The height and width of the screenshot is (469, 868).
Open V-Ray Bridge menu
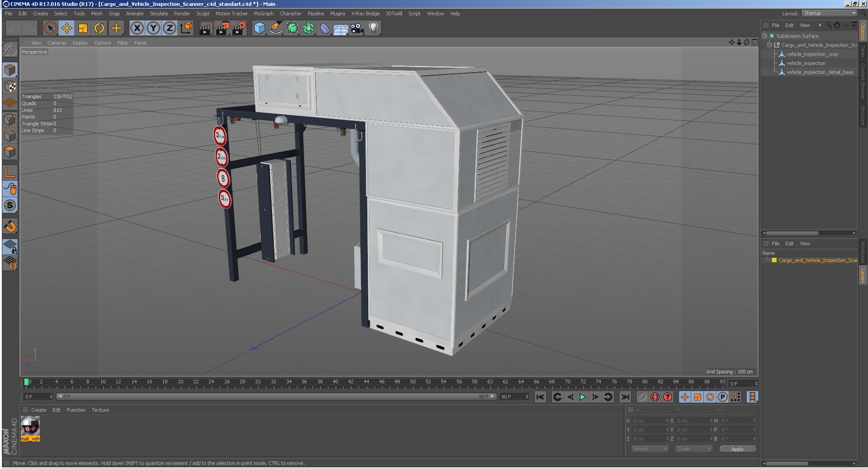pos(365,14)
